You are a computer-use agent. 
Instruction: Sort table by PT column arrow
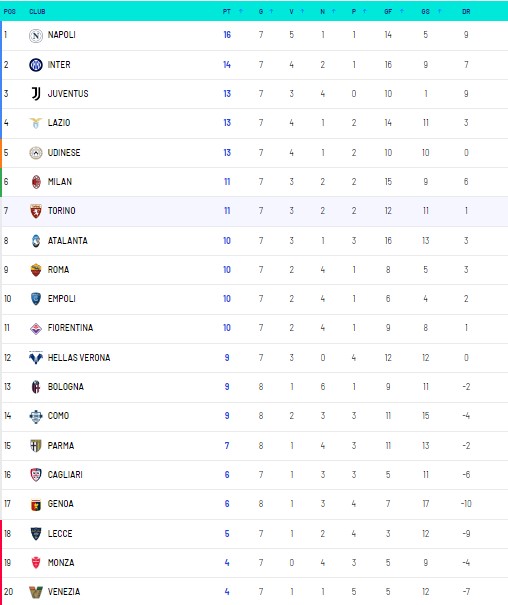(x=241, y=12)
